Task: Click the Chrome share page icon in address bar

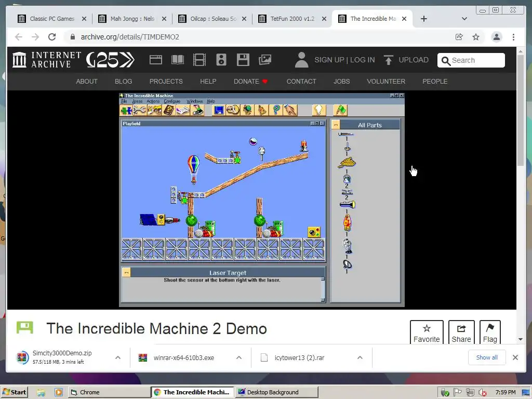Action: click(x=459, y=37)
